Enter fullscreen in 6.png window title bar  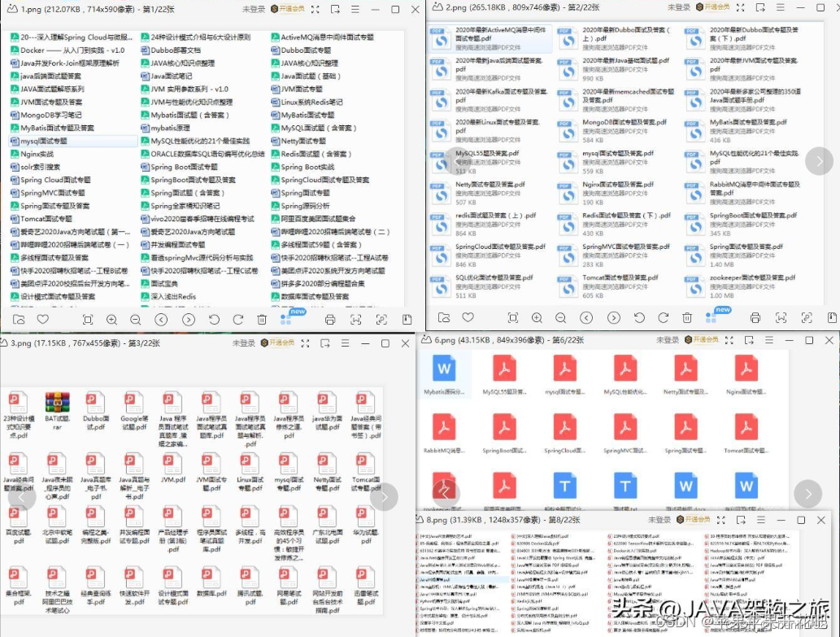(x=729, y=340)
